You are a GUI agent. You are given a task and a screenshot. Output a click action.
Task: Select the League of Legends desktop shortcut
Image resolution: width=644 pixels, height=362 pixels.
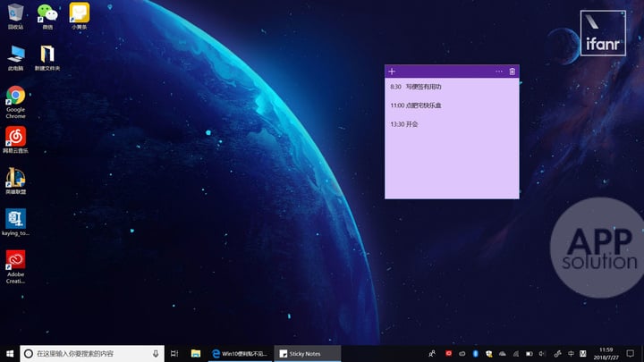(x=15, y=181)
